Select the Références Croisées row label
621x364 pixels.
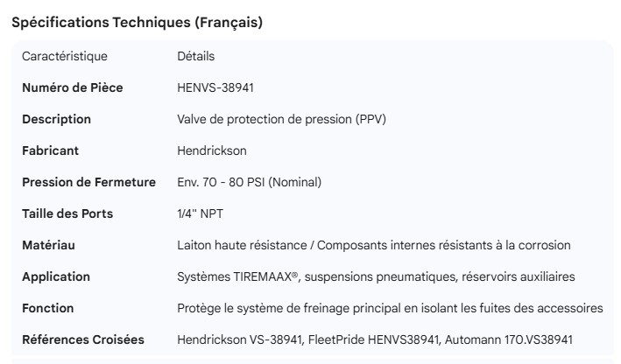[83, 339]
